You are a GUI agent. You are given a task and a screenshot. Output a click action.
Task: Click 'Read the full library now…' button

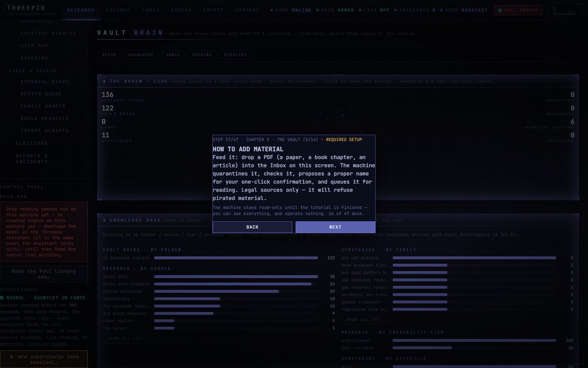coord(44,274)
